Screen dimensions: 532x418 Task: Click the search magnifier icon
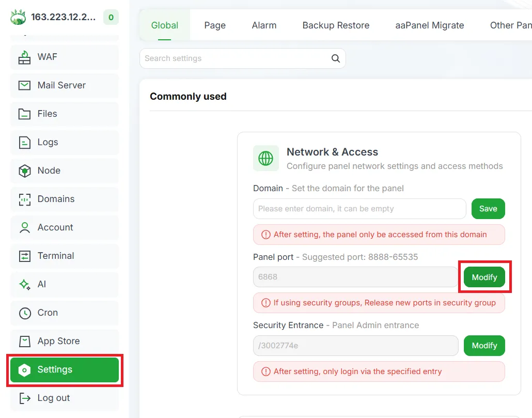pos(336,58)
